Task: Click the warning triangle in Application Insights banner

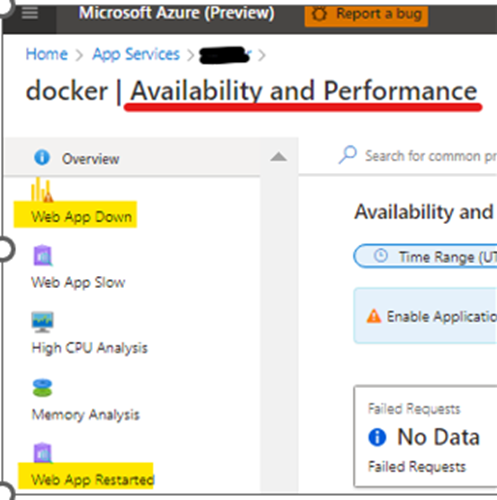Action: coord(374,316)
